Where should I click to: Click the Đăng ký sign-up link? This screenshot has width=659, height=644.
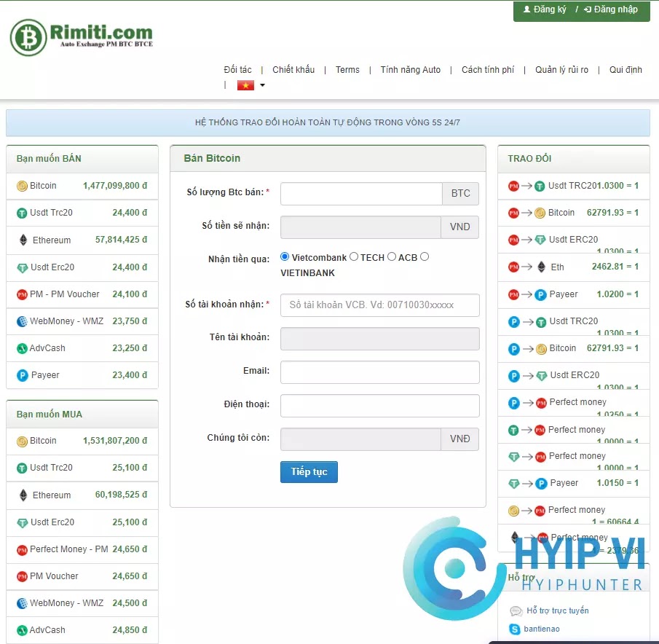(x=545, y=9)
